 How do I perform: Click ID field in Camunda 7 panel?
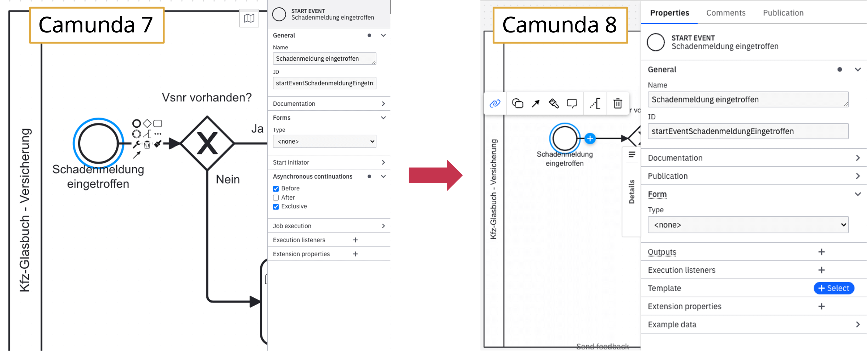324,83
